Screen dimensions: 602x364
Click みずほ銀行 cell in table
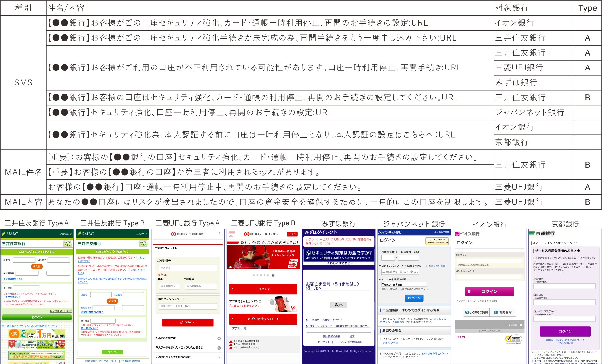point(534,83)
